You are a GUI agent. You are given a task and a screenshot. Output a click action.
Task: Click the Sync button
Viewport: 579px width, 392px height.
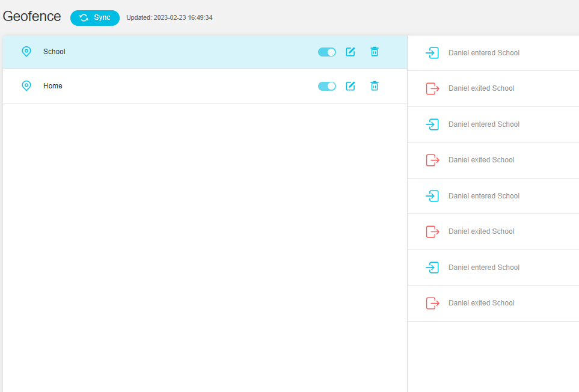[95, 17]
